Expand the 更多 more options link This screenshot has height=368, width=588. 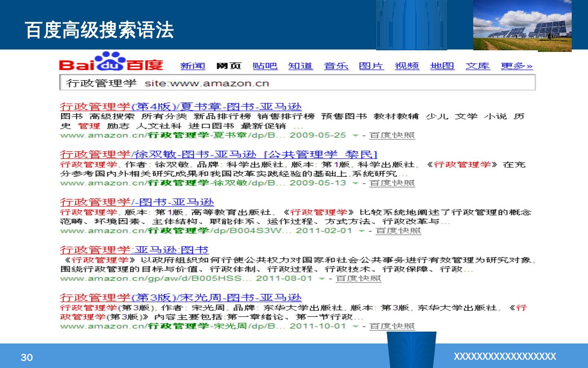pos(517,66)
